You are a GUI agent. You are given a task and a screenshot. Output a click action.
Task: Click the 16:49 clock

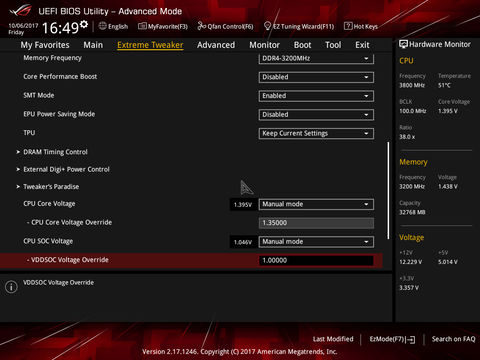coord(60,28)
